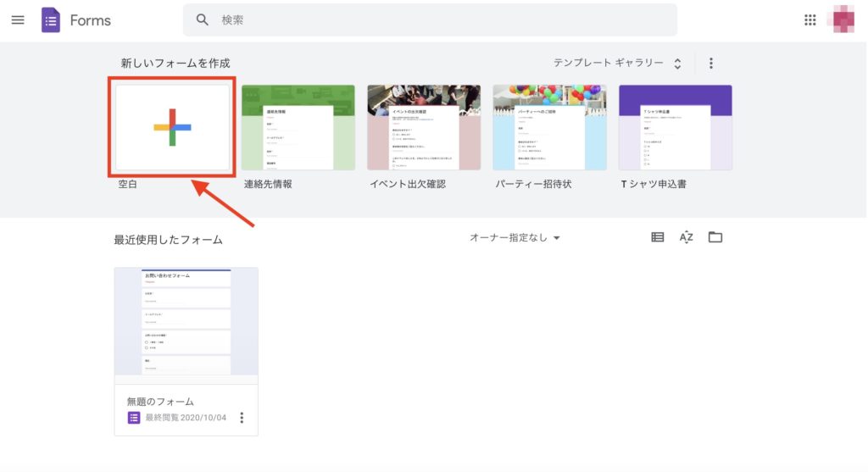Click the イベント出欠確認 label
Image resolution: width=868 pixels, height=472 pixels.
click(x=408, y=184)
